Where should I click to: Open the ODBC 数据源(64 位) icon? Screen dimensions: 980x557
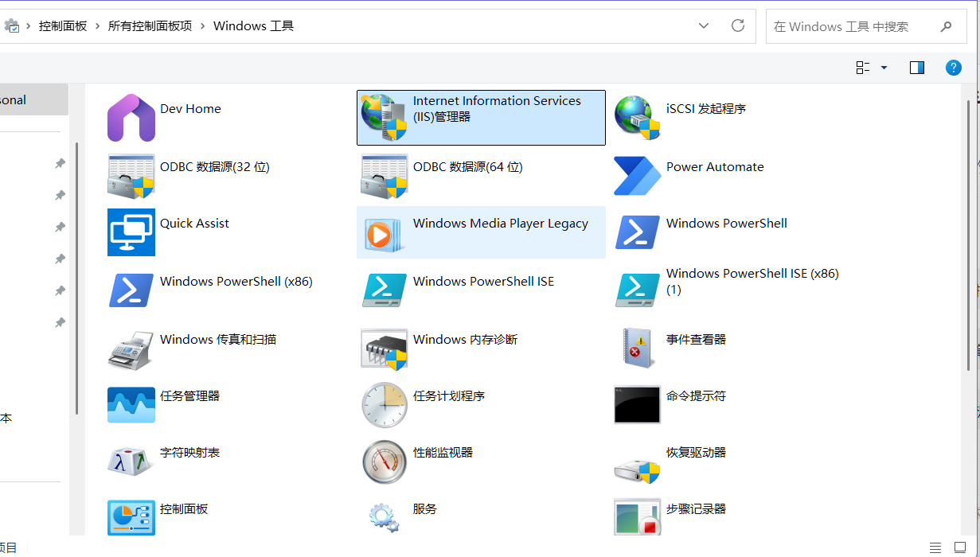tap(385, 176)
